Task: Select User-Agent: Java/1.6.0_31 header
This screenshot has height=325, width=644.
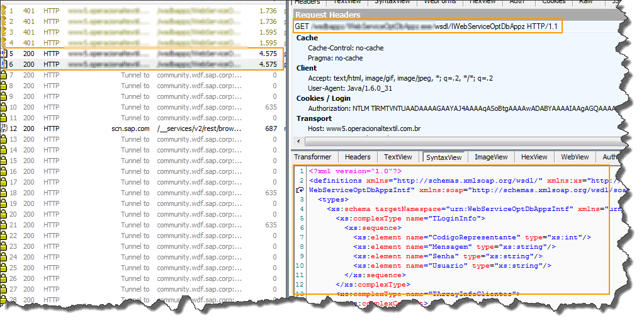Action: tap(350, 88)
